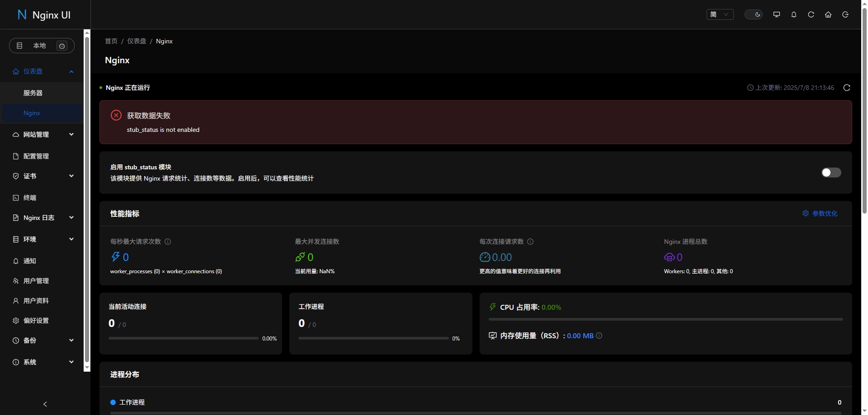Click the 'Nginx 正在运行' status text
This screenshot has width=868, height=415.
point(128,88)
